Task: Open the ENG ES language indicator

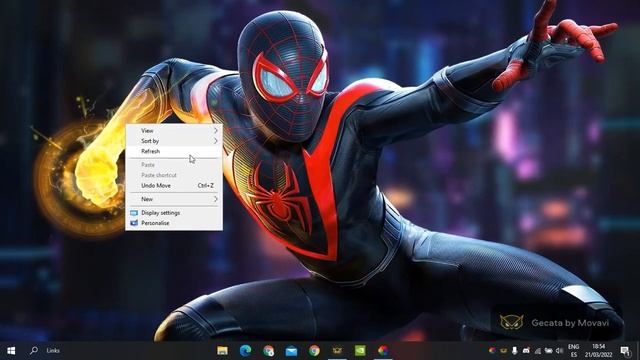Action: [573, 351]
